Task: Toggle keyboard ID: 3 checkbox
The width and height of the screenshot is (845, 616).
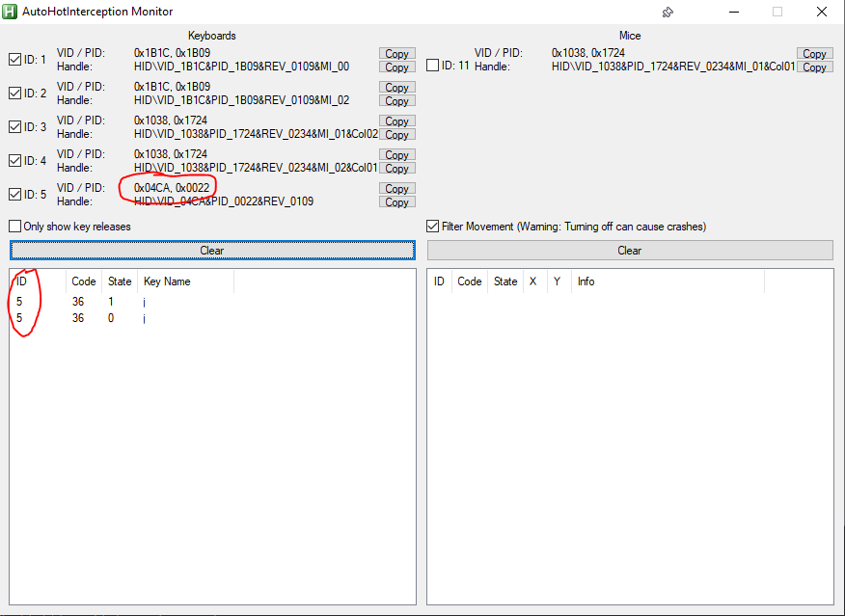Action: [15, 126]
